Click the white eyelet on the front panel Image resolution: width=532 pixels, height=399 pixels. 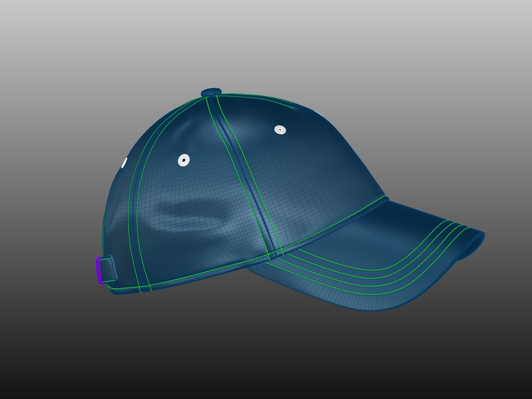click(x=280, y=130)
